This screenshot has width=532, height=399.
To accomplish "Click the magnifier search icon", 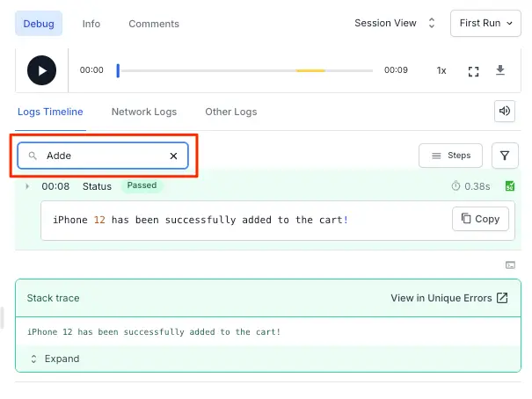I will [x=33, y=156].
